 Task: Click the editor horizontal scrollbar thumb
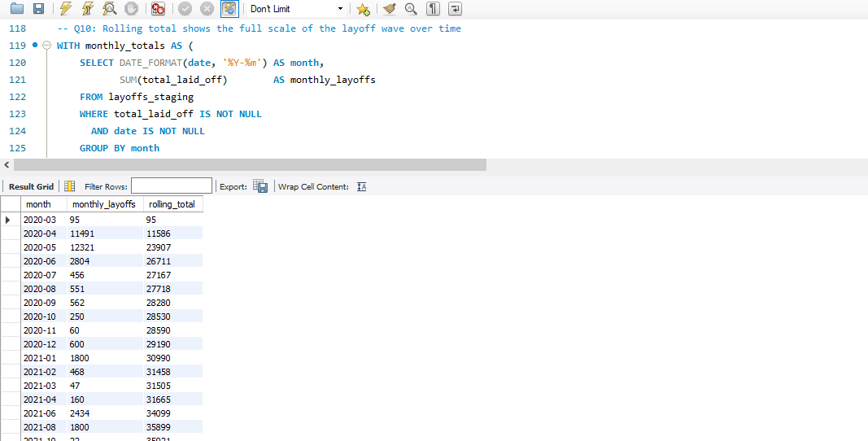(x=251, y=164)
